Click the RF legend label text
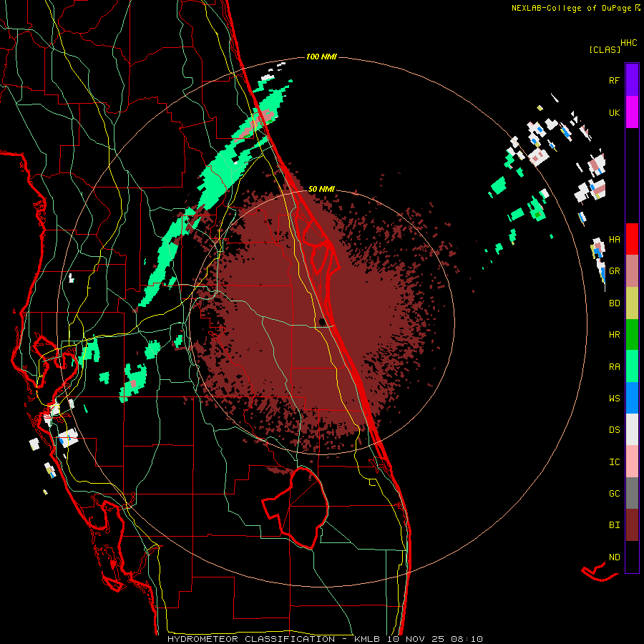The image size is (644, 644). tap(614, 80)
